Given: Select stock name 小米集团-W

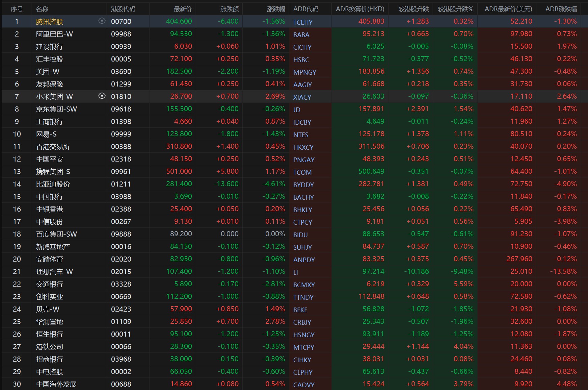Looking at the screenshot, I should 54,97.
